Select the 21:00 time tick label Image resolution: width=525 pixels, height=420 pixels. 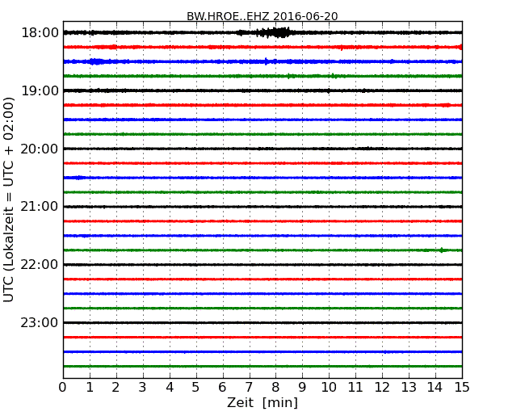point(40,207)
